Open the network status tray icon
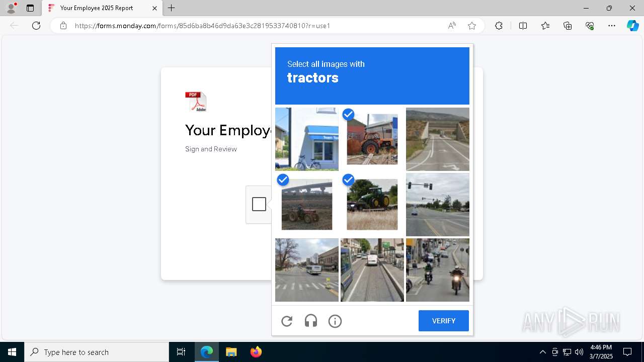The width and height of the screenshot is (644, 362). [x=567, y=352]
